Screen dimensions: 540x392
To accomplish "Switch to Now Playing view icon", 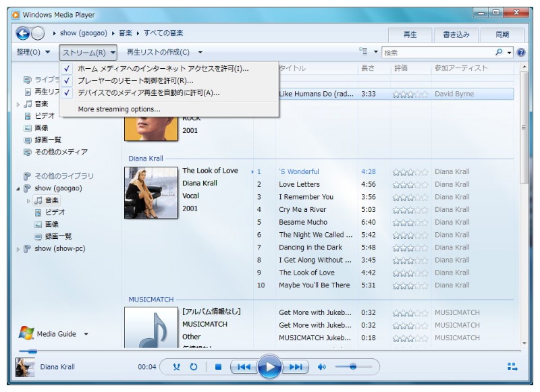I will pos(512,367).
